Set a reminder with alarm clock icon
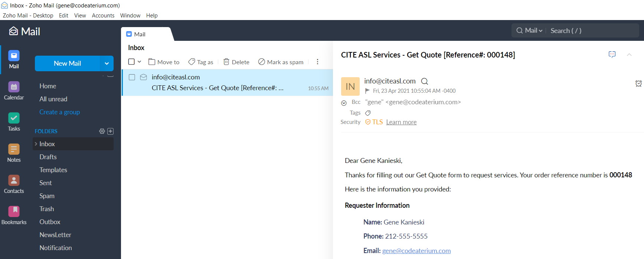The image size is (644, 259). click(x=638, y=83)
